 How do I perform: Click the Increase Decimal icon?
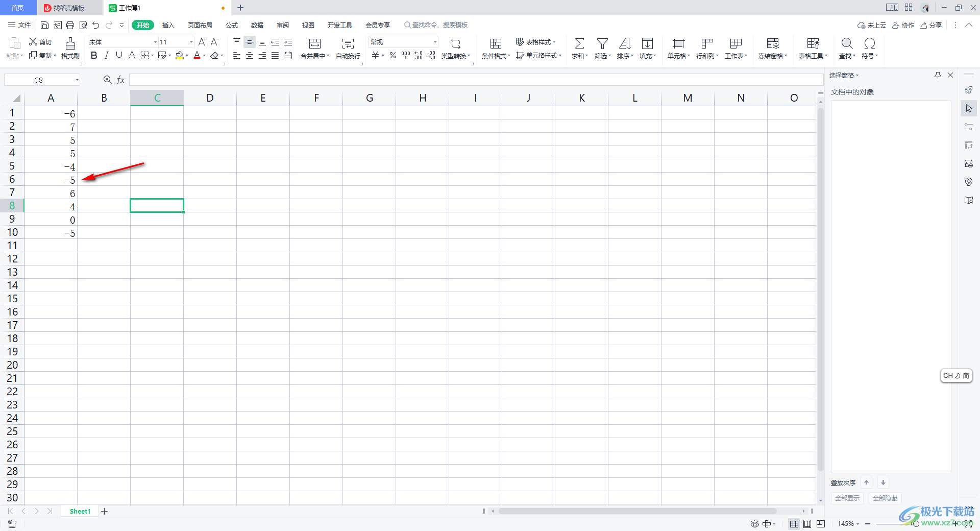[x=419, y=55]
